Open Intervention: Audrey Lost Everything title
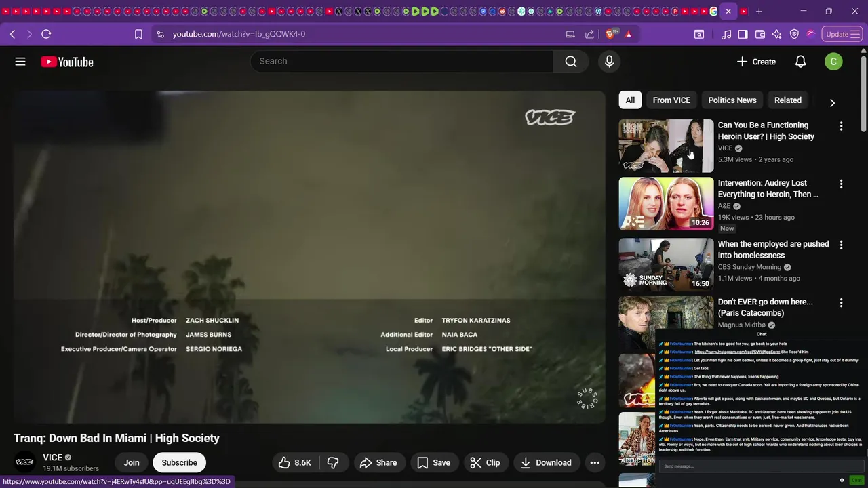 (x=768, y=188)
